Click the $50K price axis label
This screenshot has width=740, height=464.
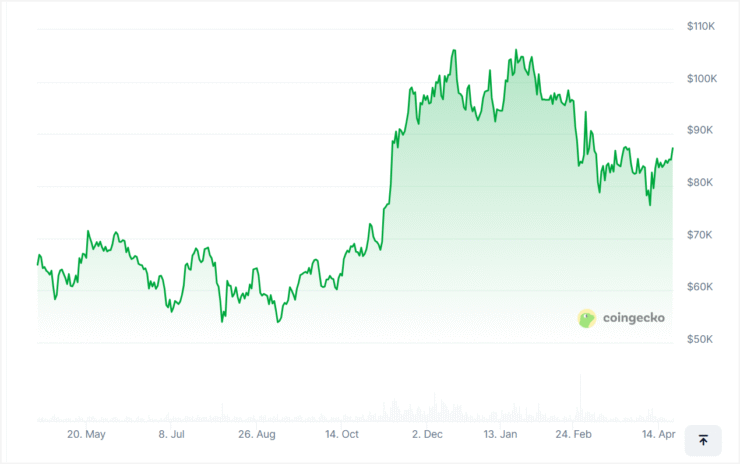(x=700, y=338)
